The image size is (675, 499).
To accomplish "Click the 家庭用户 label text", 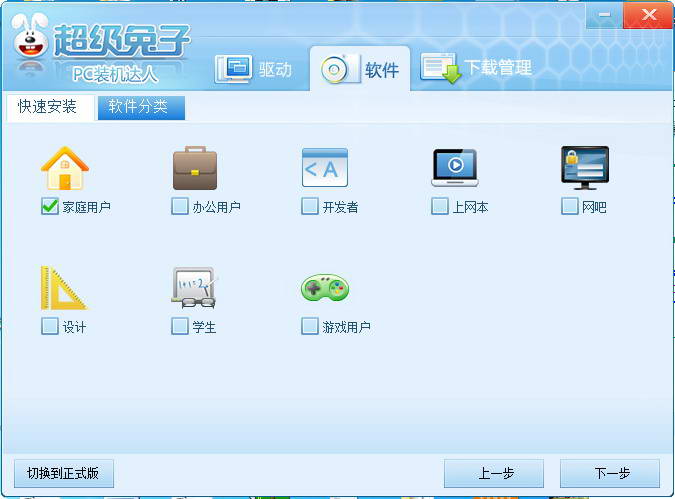I will pos(87,207).
